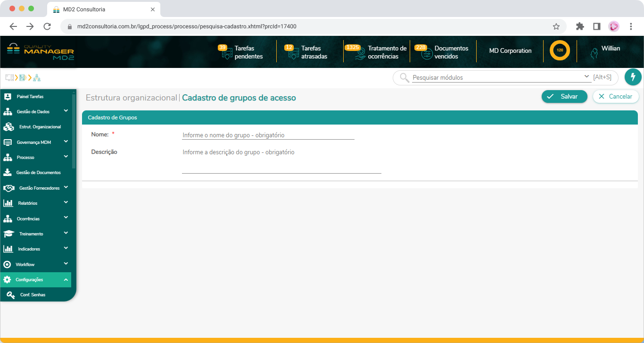Open the search magnifier in Pesquisar módulos

tap(403, 77)
